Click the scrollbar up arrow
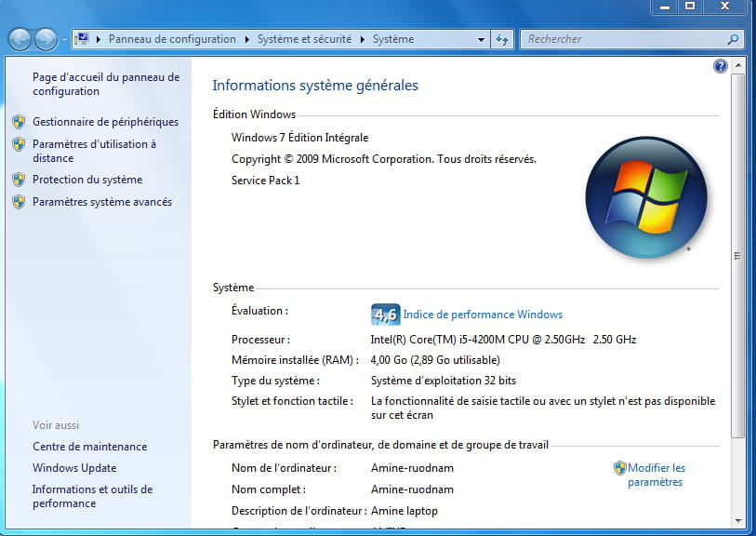 737,64
